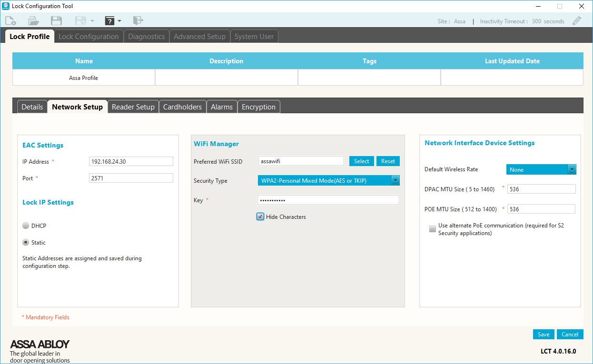Screen dimensions: 593x364
Task: Click the Save button
Action: pos(543,334)
